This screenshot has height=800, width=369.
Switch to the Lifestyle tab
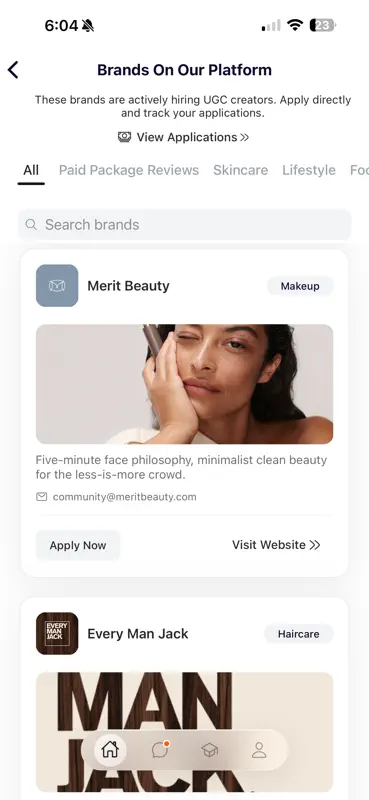[x=309, y=170]
